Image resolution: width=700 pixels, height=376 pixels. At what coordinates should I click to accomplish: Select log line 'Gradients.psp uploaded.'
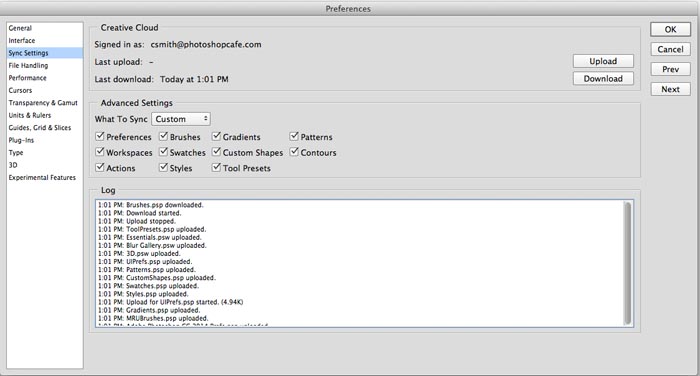point(150,310)
